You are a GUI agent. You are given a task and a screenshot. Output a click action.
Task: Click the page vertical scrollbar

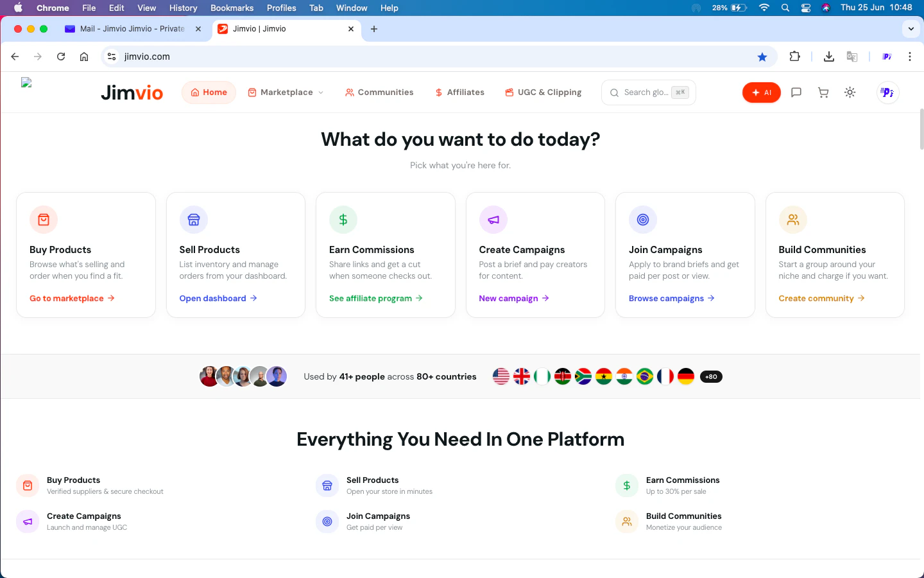point(921,128)
